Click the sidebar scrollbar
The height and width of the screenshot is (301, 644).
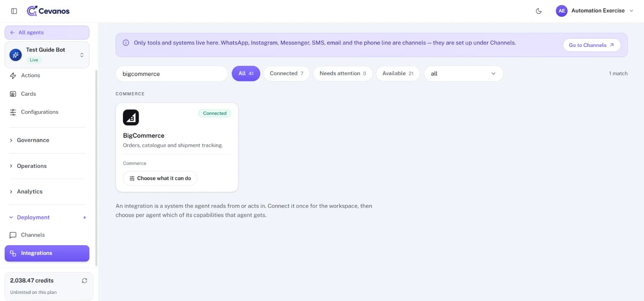[x=97, y=168]
